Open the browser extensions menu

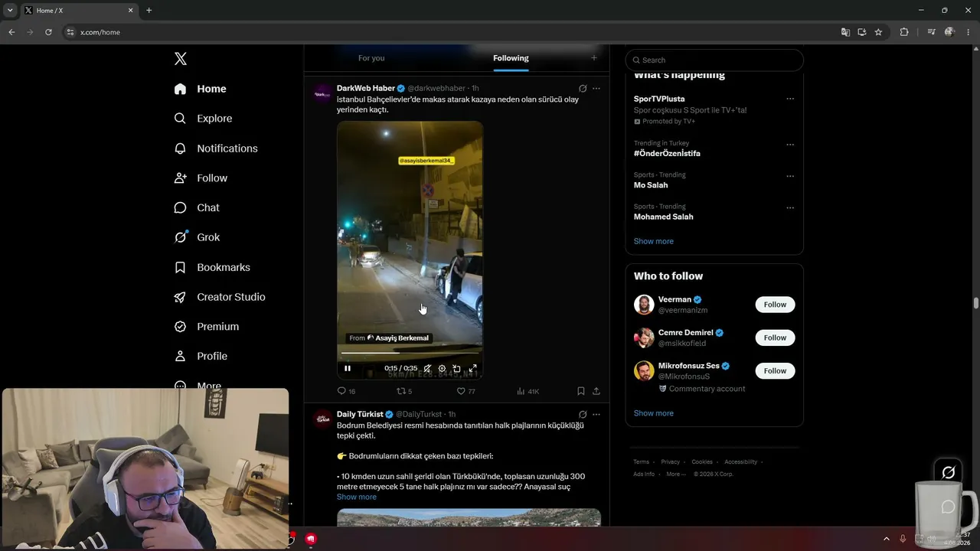[904, 32]
